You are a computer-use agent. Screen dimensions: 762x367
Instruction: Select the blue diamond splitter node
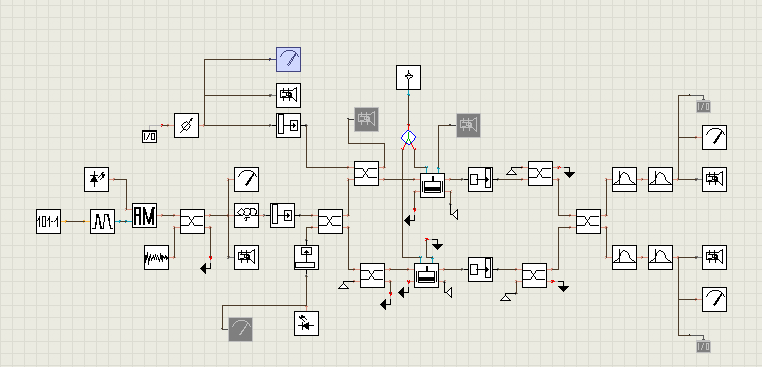coord(409,138)
